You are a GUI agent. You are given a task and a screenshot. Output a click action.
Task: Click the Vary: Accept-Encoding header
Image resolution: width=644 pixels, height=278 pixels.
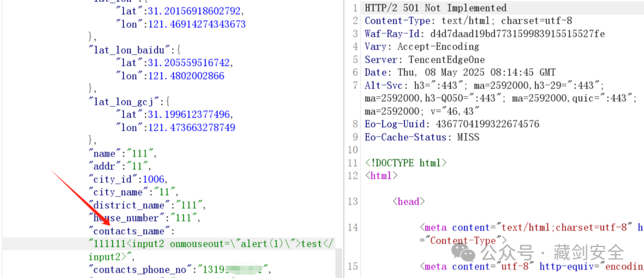tap(422, 46)
